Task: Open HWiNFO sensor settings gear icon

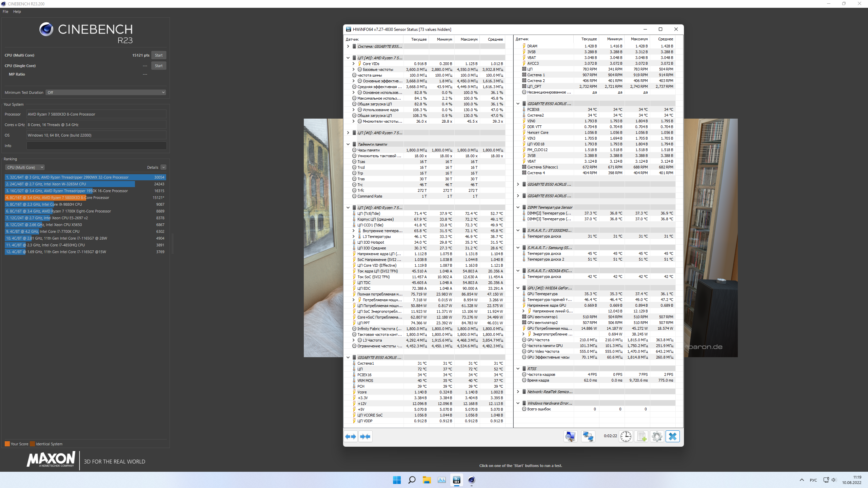Action: (657, 436)
